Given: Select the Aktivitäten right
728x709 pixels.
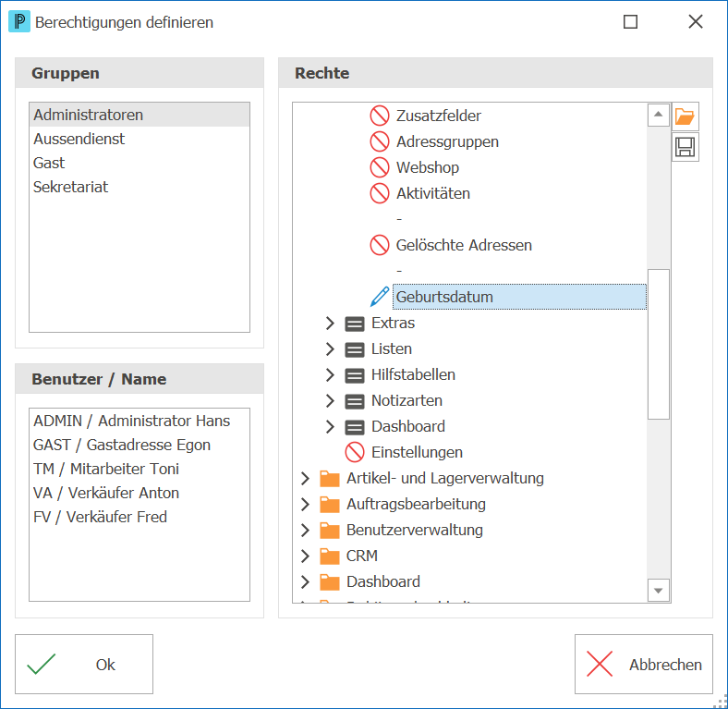Looking at the screenshot, I should pos(432,193).
